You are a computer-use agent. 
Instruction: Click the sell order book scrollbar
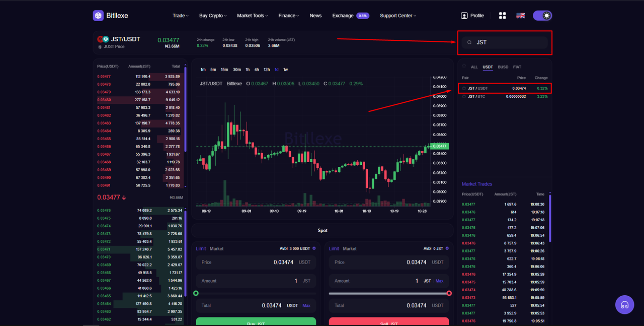click(x=186, y=108)
